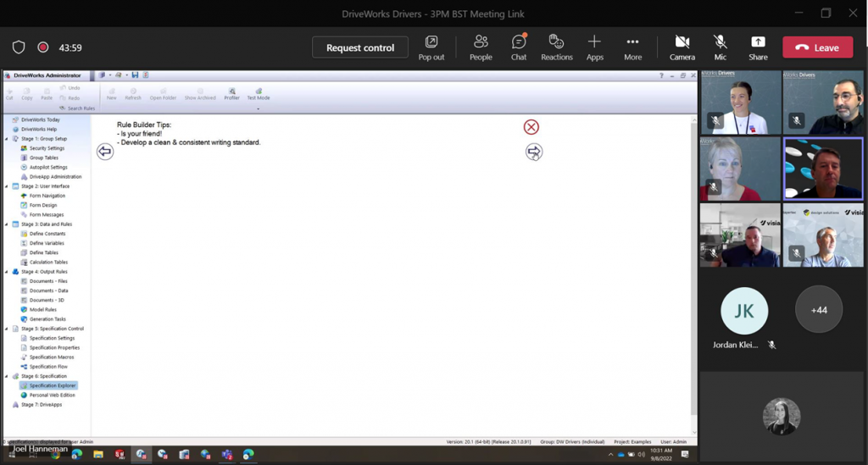Open Specification Flow
The image size is (868, 465).
(x=44, y=367)
